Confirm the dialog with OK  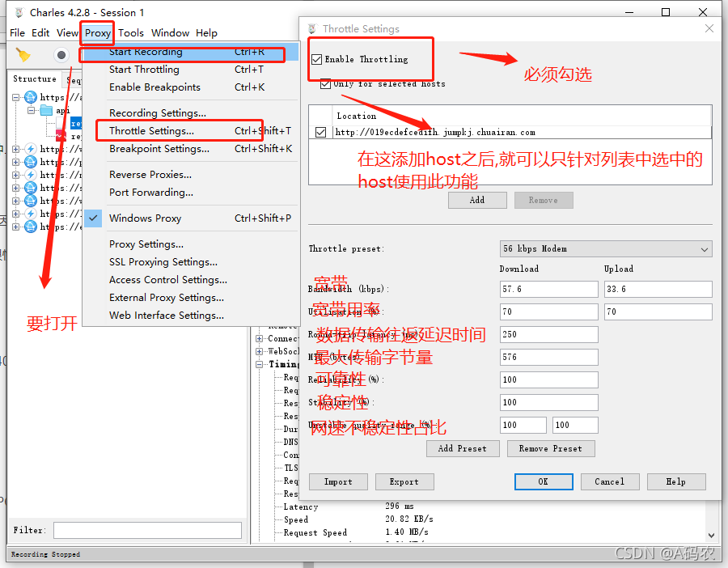pyautogui.click(x=544, y=481)
